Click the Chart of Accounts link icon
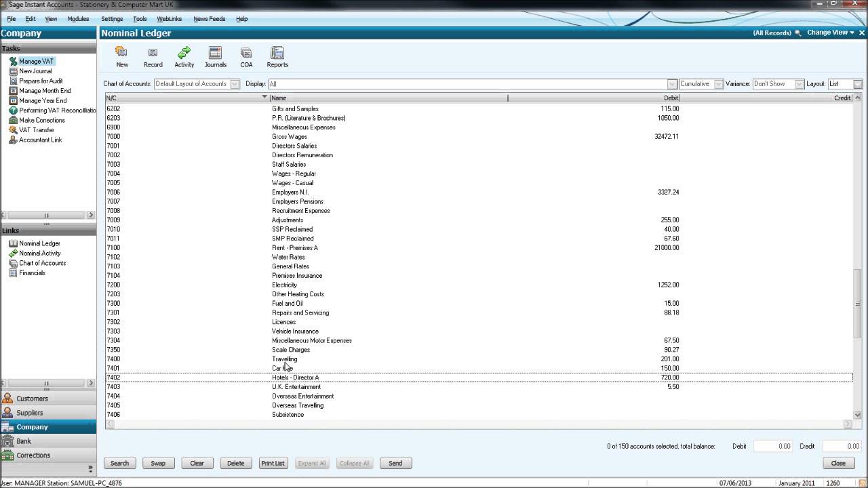868x488 pixels. [x=13, y=263]
